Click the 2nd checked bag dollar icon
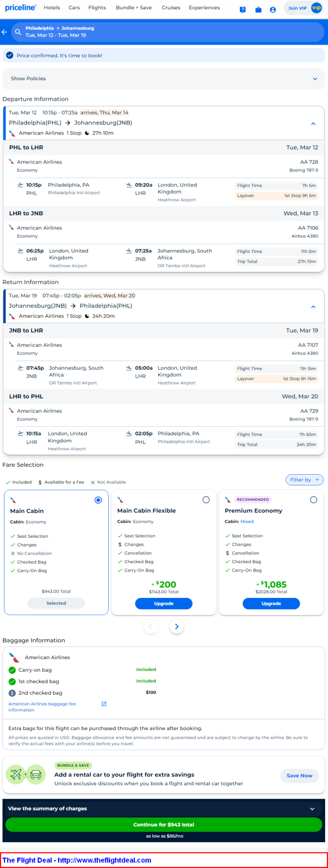Image resolution: width=328 pixels, height=868 pixels. pyautogui.click(x=12, y=693)
